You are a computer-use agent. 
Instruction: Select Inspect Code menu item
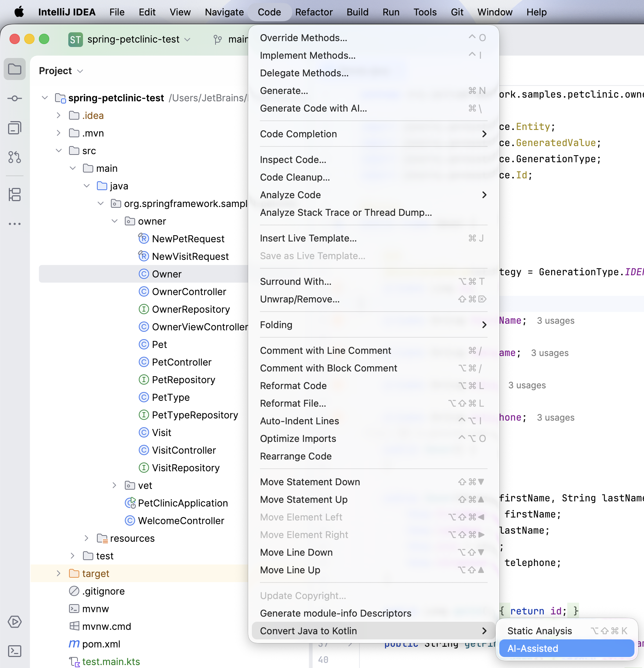(373, 160)
